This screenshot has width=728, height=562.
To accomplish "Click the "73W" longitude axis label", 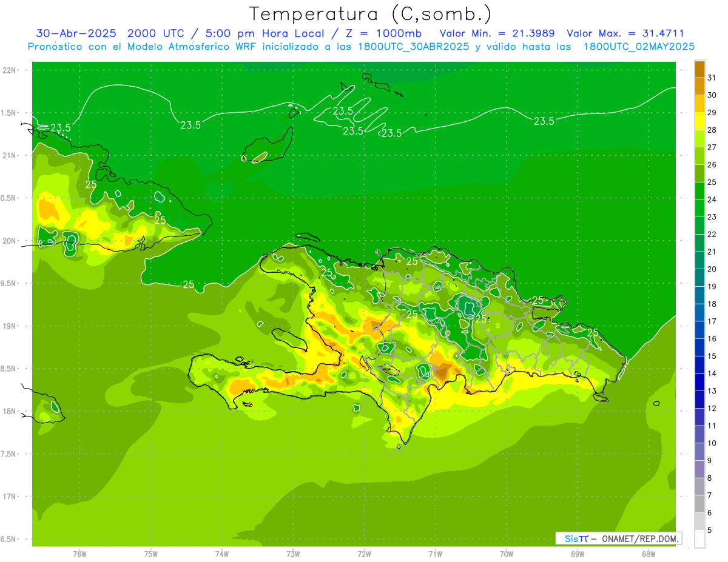I will pyautogui.click(x=293, y=554).
